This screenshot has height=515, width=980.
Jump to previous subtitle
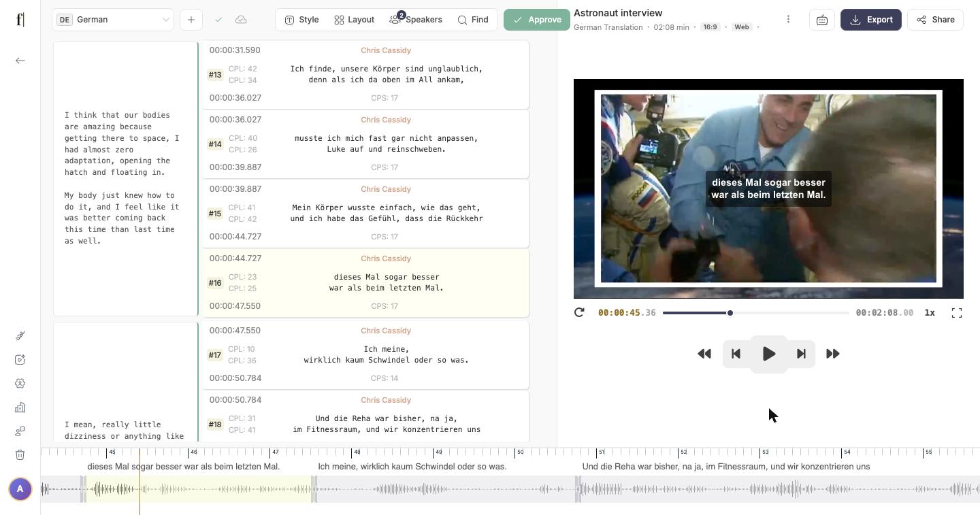(x=736, y=354)
